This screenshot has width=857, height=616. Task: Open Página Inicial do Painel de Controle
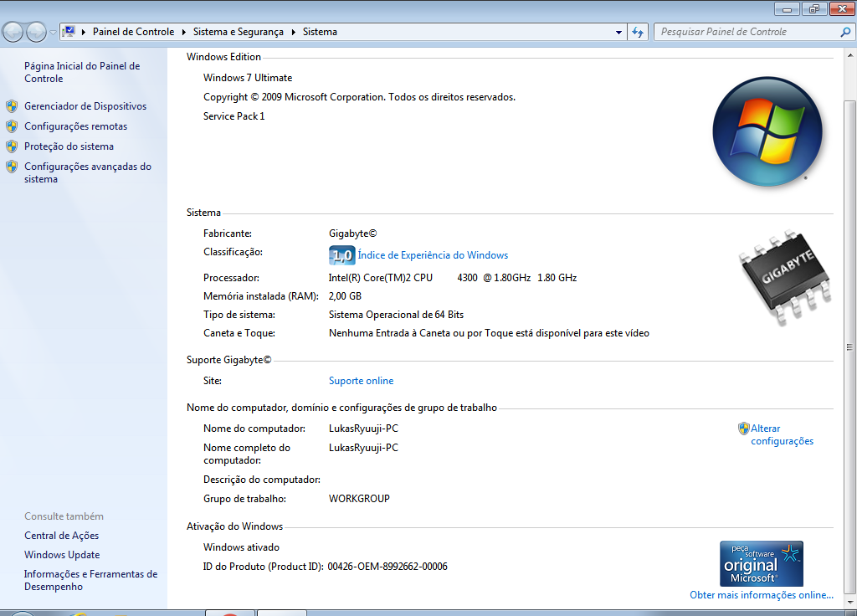pos(82,72)
